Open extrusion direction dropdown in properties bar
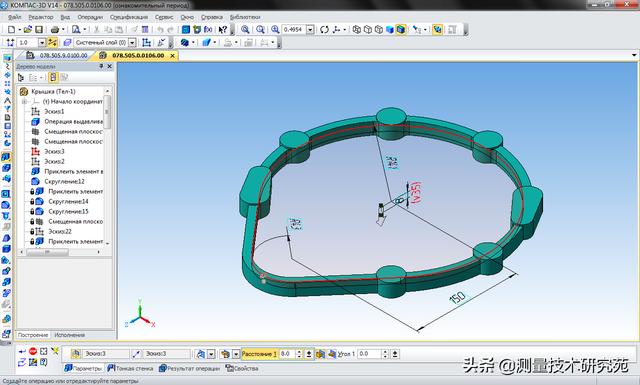 pos(211,354)
